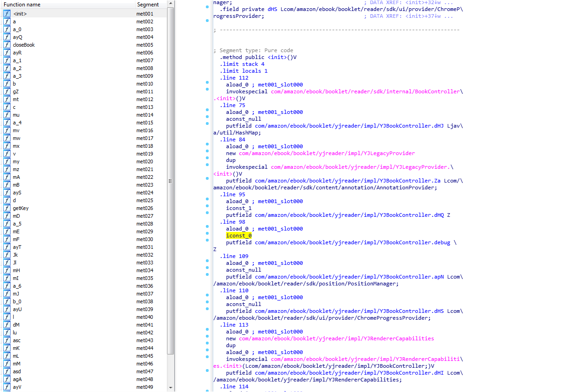Image resolution: width=571 pixels, height=392 pixels.
Task: Select the function icon beside getKey
Action: pos(7,208)
